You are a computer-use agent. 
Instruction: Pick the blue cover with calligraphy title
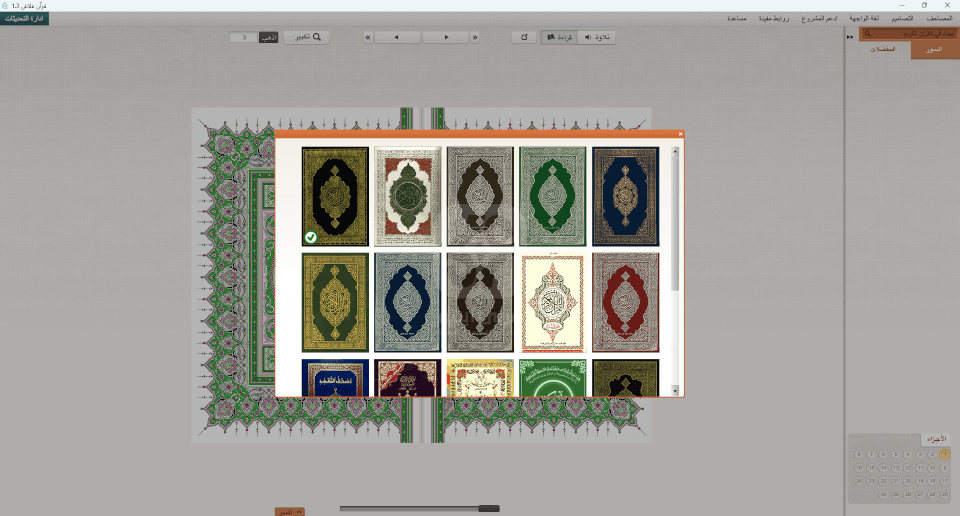click(335, 378)
